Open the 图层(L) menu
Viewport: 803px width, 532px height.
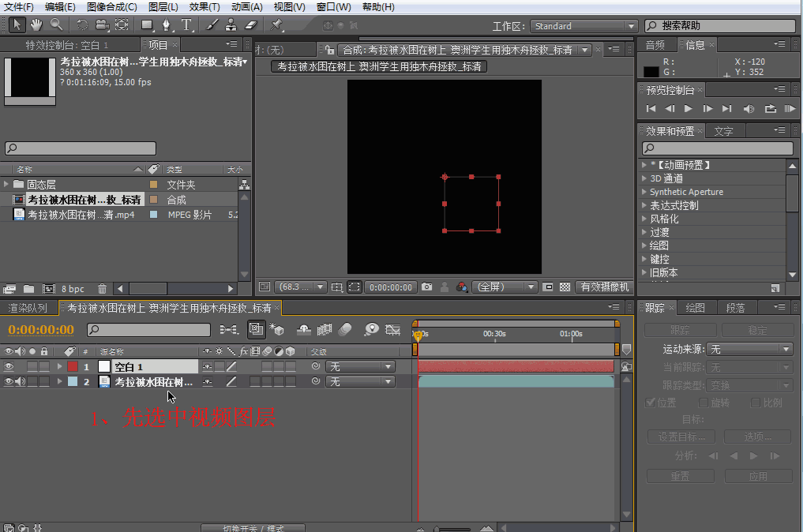[163, 7]
